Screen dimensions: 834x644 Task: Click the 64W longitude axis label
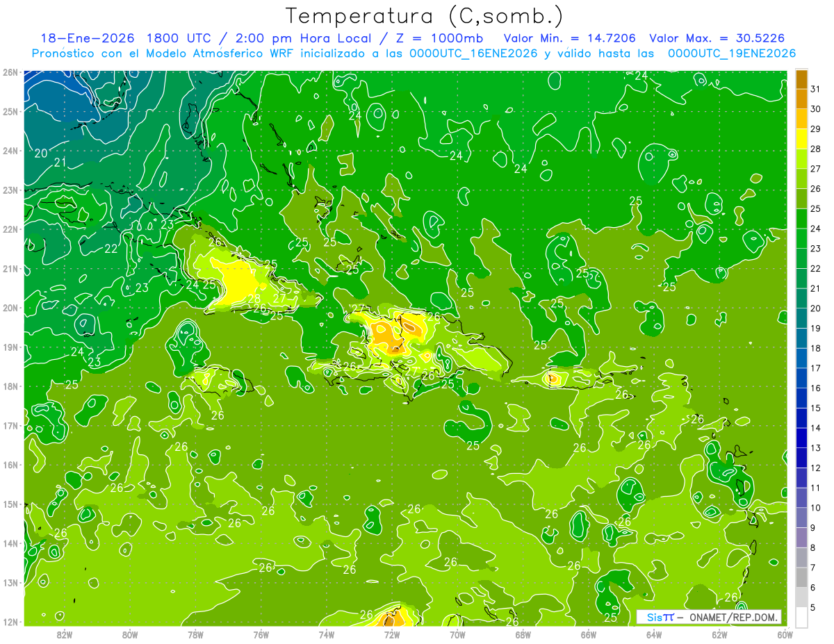654,634
